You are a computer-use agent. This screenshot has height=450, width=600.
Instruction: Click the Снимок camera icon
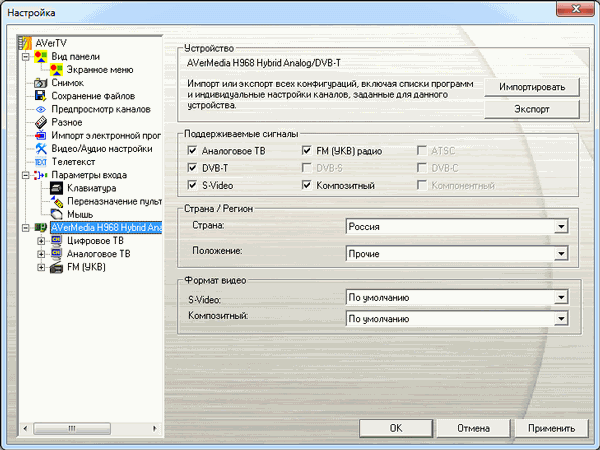tap(41, 83)
